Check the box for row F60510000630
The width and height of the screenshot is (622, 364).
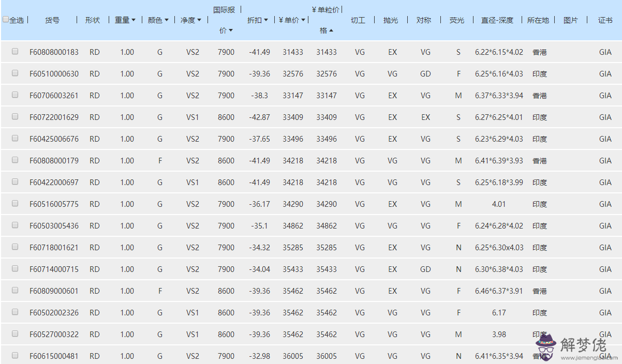[x=15, y=73]
